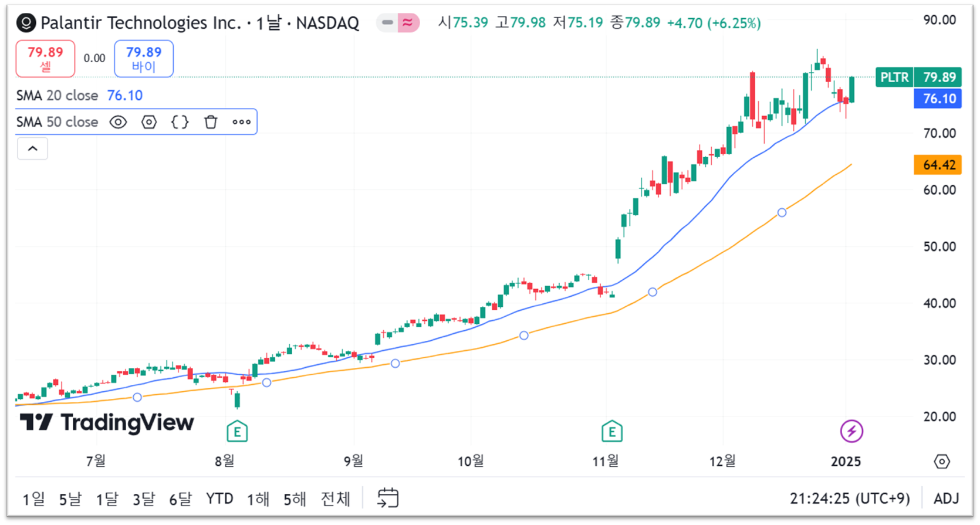Image resolution: width=980 pixels, height=525 pixels.
Task: Select SMA 50 close indicator label
Action: [57, 122]
